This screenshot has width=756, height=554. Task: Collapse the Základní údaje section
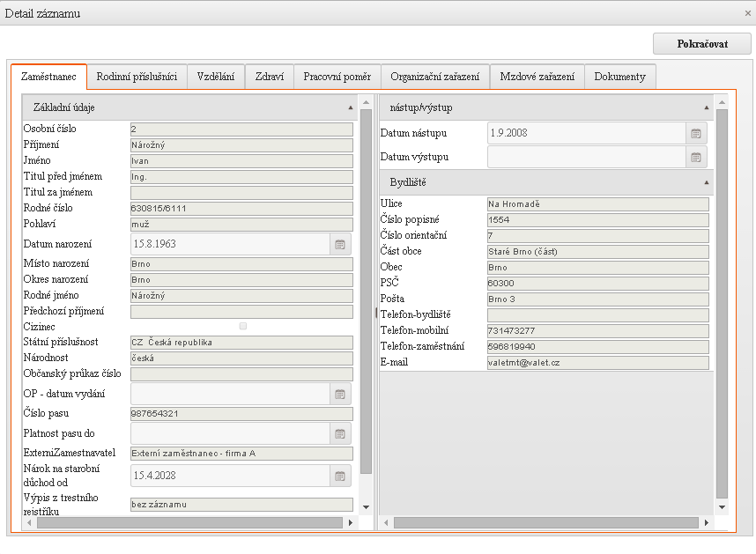coord(351,107)
